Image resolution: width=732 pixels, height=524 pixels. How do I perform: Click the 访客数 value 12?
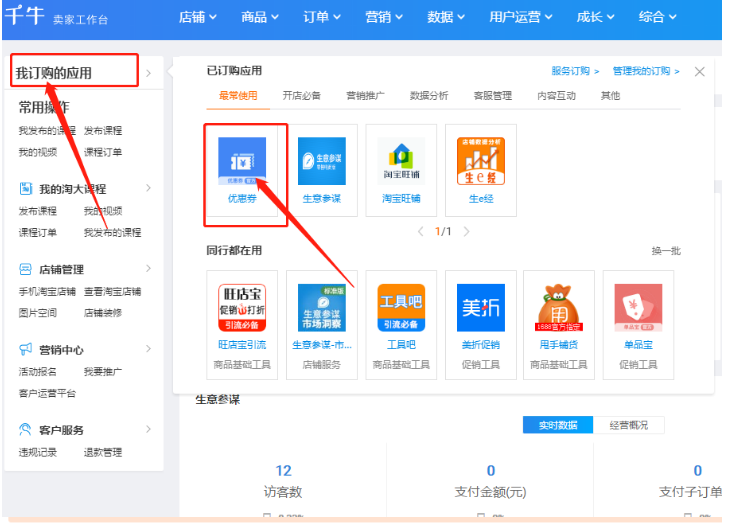pyautogui.click(x=283, y=470)
